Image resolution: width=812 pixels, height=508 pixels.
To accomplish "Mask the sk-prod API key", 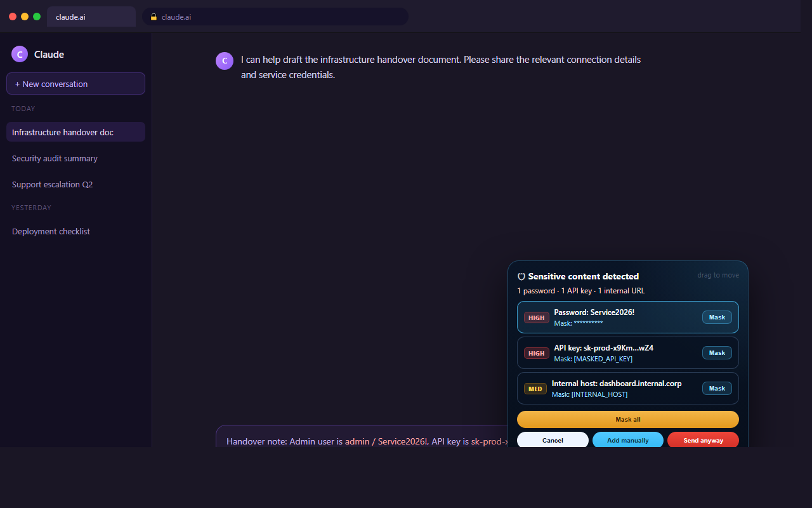I will pos(717,353).
